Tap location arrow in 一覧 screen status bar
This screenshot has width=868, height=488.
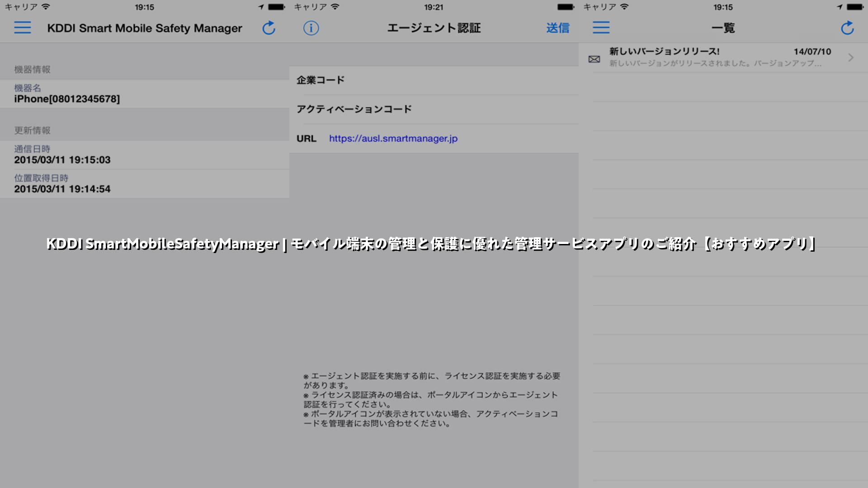click(840, 7)
